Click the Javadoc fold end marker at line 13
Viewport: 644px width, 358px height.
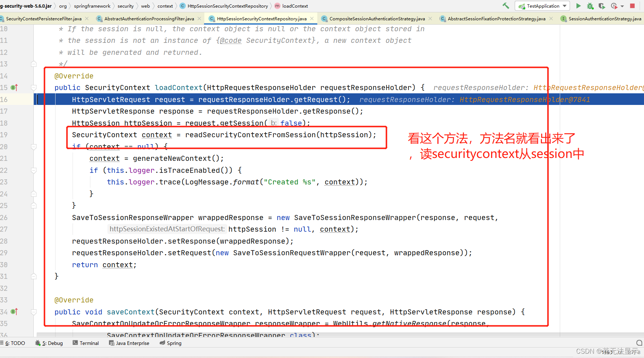point(34,64)
